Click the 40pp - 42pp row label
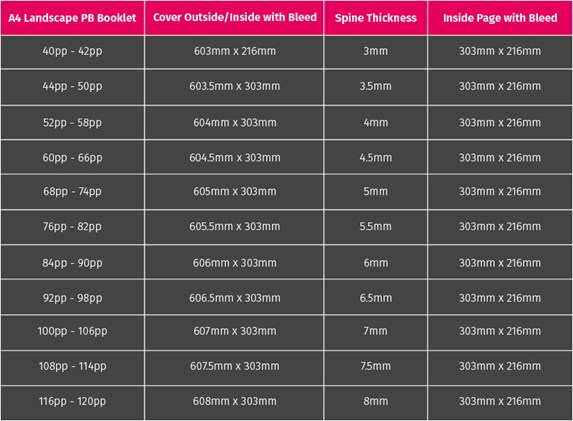Screen dimensions: 573x421 [x=72, y=51]
